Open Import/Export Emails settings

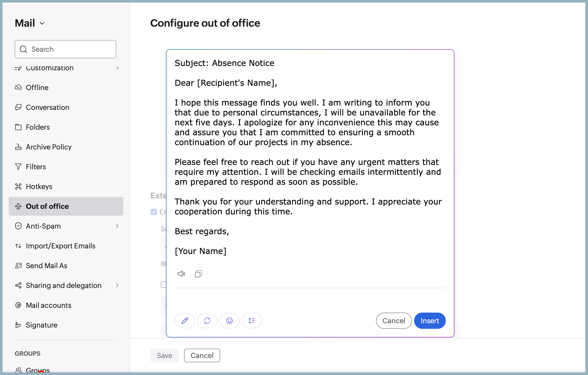pos(66,246)
